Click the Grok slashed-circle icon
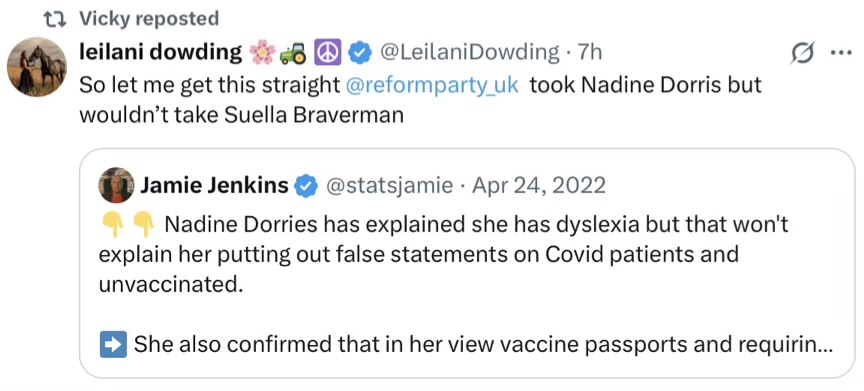The image size is (864, 391). point(801,53)
